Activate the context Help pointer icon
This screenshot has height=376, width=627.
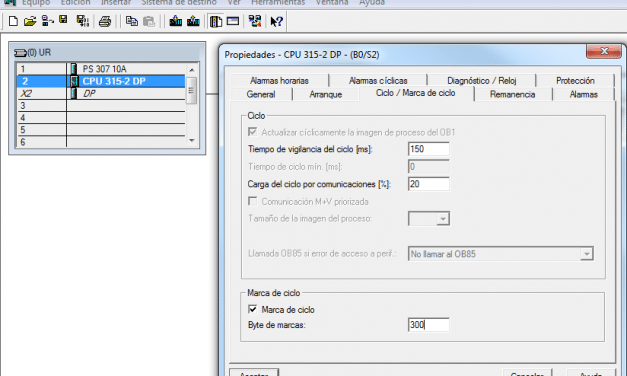coord(277,21)
